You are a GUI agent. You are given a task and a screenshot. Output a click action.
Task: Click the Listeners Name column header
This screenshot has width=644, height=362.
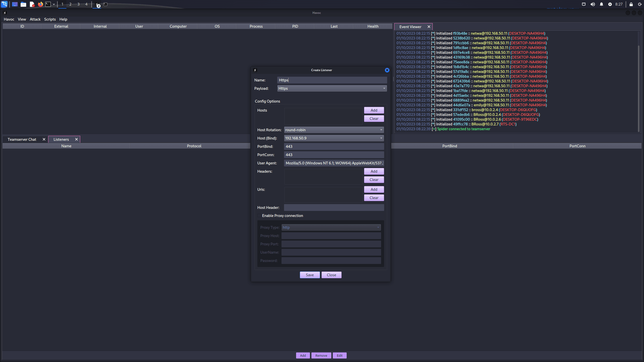(66, 146)
